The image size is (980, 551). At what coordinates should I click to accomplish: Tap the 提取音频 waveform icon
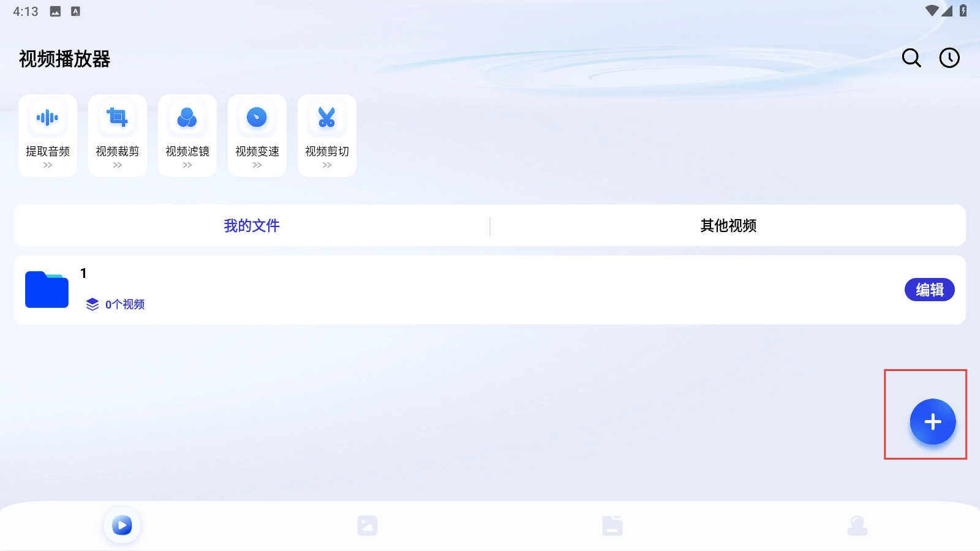pos(48,118)
